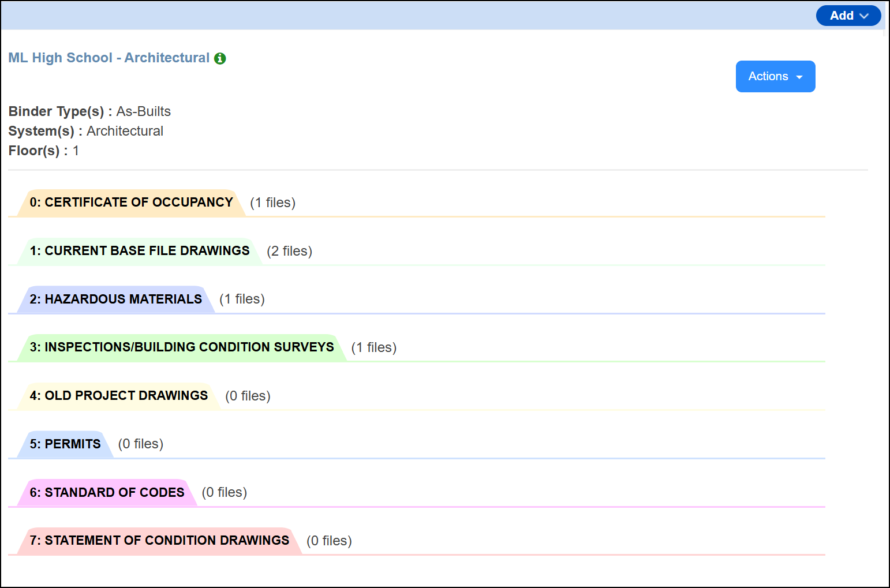Select the Standard of Codes tab

[x=107, y=492]
